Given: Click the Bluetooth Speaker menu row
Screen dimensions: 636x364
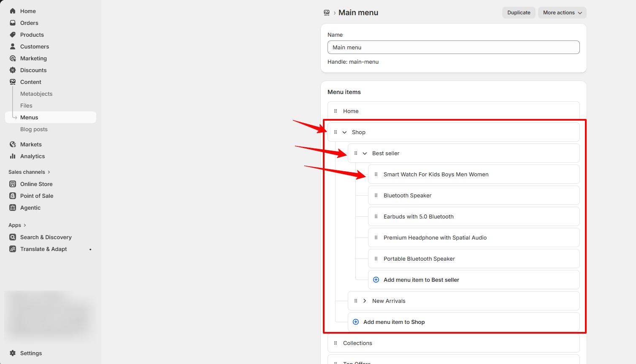Looking at the screenshot, I should (x=474, y=195).
